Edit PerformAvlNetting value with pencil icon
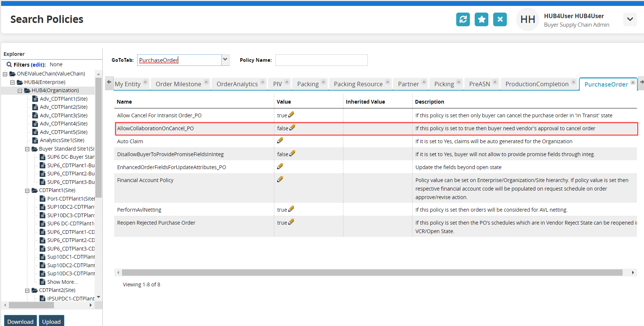 point(291,209)
